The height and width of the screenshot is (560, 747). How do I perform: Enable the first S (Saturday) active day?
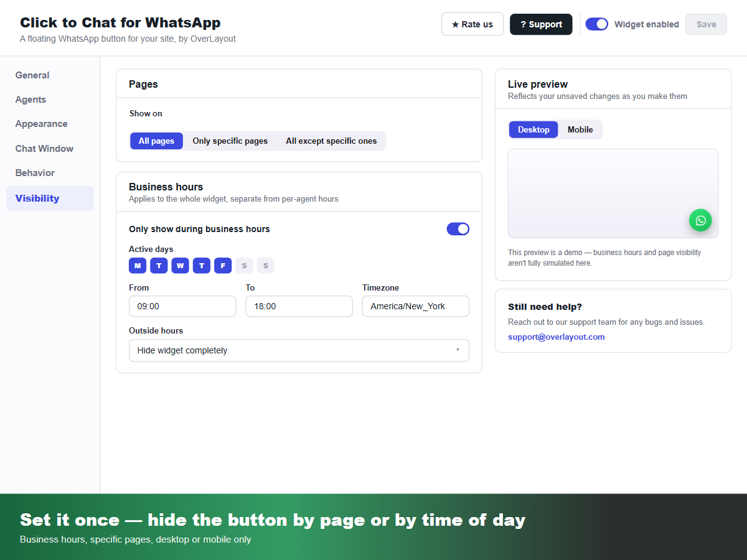(x=244, y=266)
